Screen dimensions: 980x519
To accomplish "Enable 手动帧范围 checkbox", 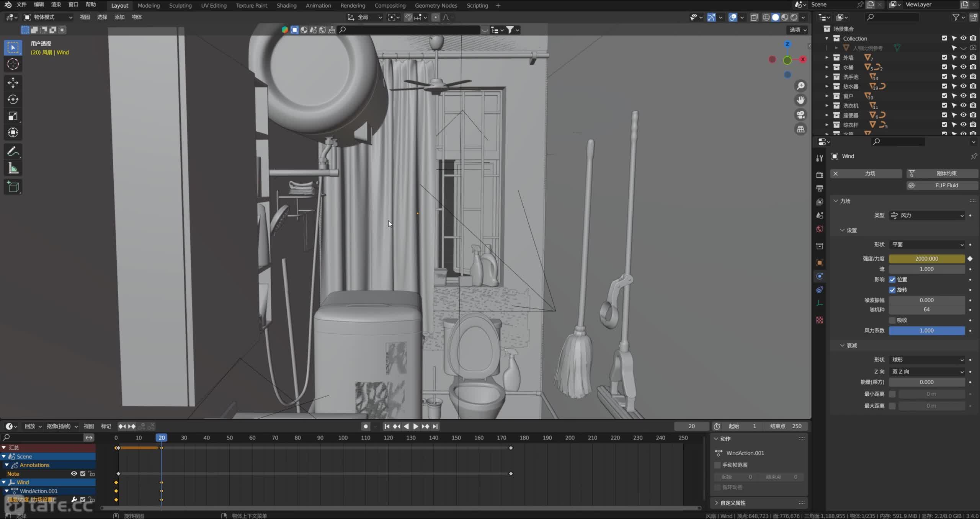I will [x=717, y=465].
